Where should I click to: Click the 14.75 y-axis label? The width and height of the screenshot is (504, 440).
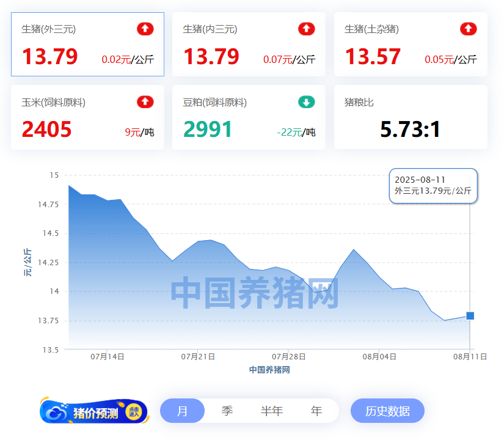click(48, 205)
